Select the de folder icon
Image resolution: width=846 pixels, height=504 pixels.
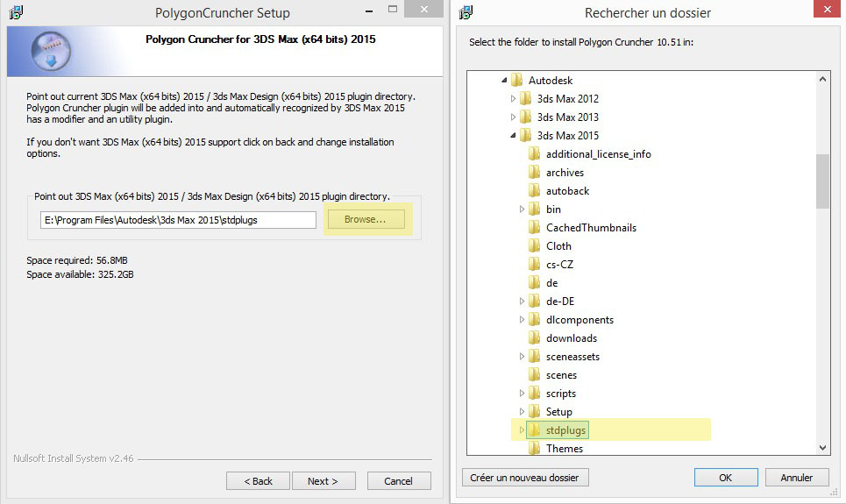534,283
